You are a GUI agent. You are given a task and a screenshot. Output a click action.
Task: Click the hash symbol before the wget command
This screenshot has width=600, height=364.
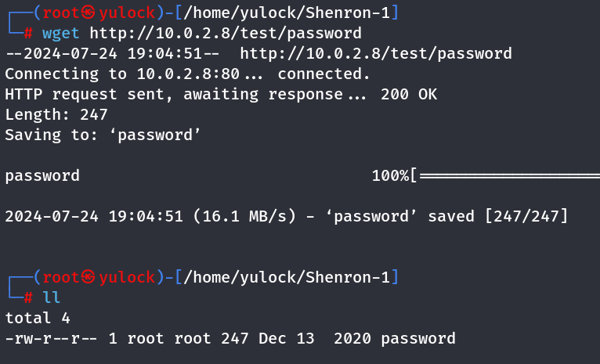pos(28,33)
